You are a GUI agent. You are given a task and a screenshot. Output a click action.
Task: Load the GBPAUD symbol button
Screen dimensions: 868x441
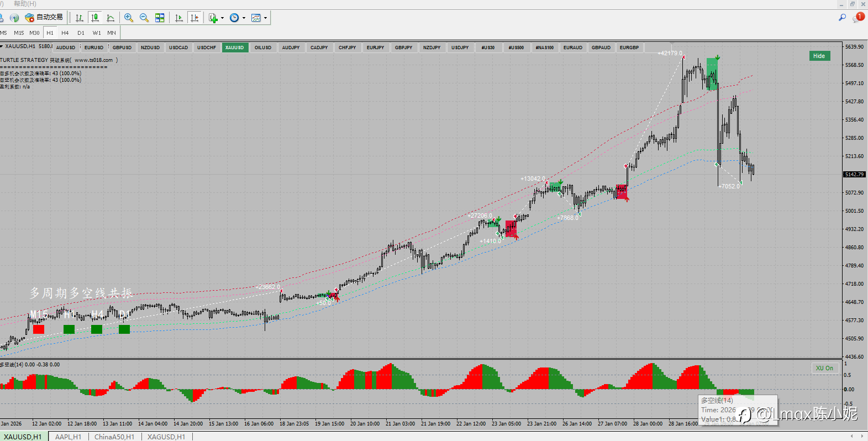(601, 48)
